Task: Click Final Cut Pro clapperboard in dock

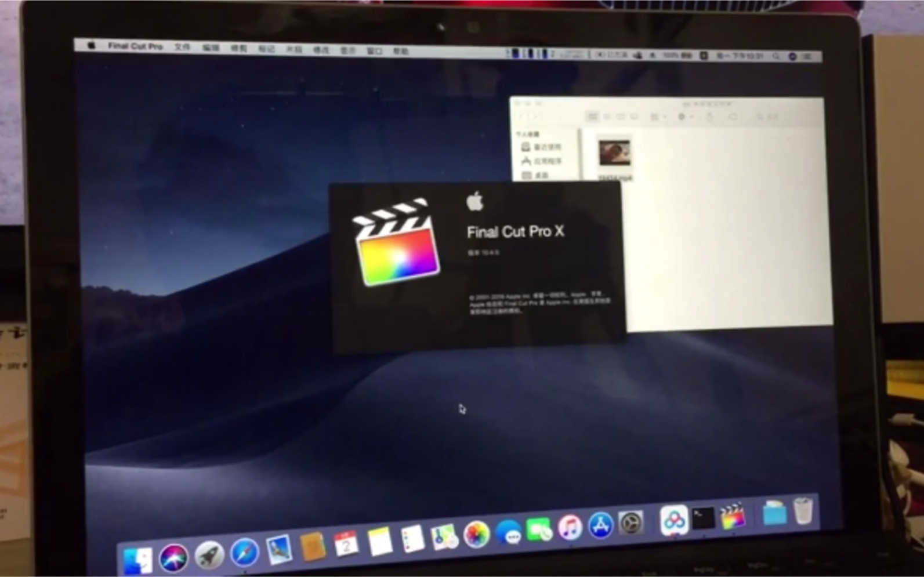Action: pos(733,516)
